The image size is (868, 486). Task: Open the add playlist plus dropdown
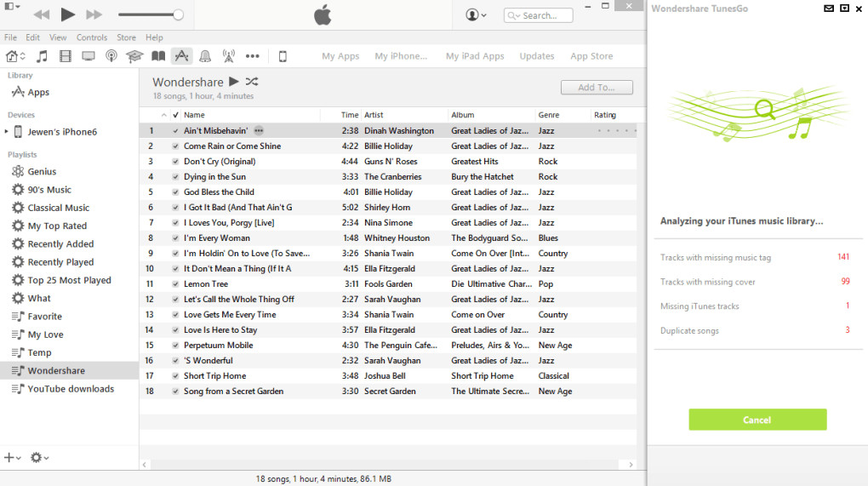[x=12, y=458]
